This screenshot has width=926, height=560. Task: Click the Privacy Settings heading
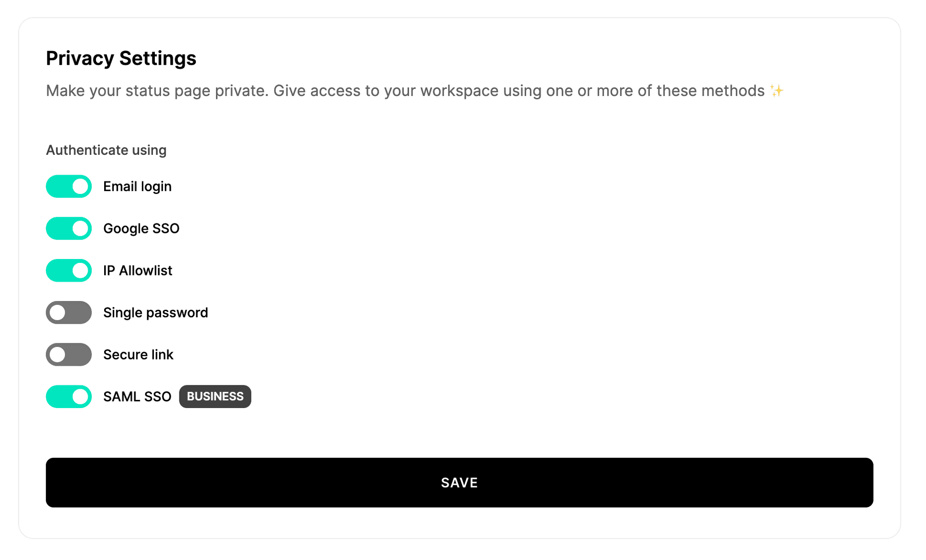[121, 58]
